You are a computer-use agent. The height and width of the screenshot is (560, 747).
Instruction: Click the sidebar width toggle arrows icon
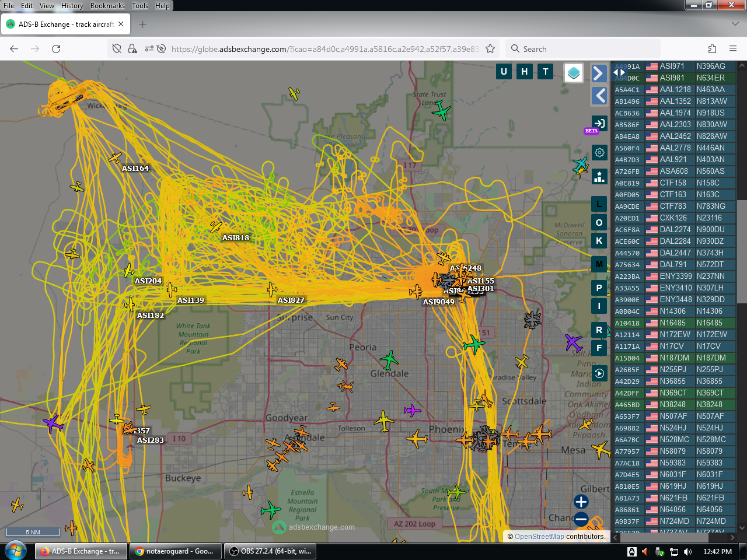pyautogui.click(x=619, y=72)
